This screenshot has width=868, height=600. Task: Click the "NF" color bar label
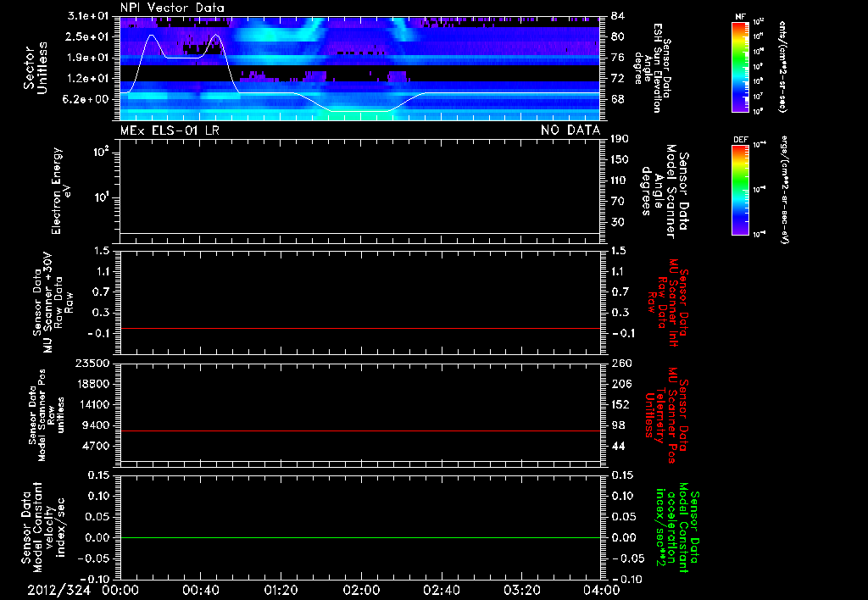coord(740,17)
